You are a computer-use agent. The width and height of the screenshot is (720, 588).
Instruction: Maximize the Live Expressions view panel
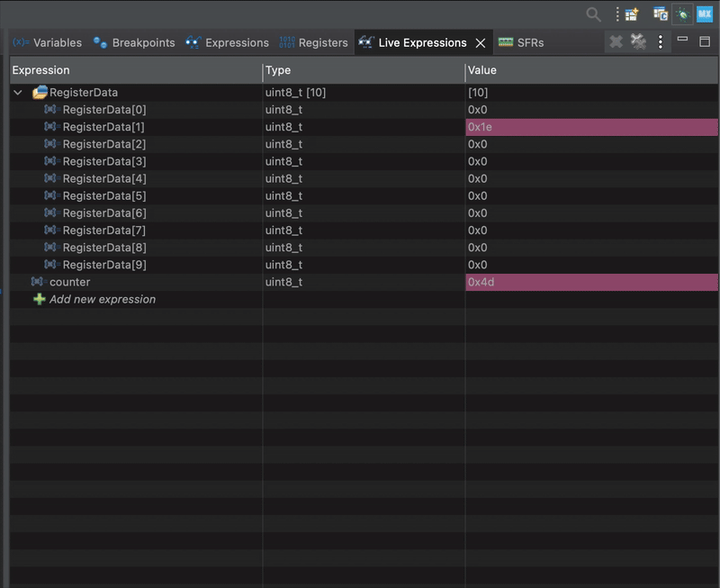[705, 41]
